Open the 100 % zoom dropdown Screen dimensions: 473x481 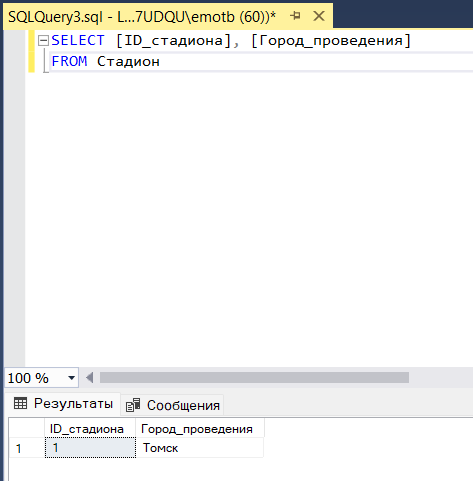[71, 378]
